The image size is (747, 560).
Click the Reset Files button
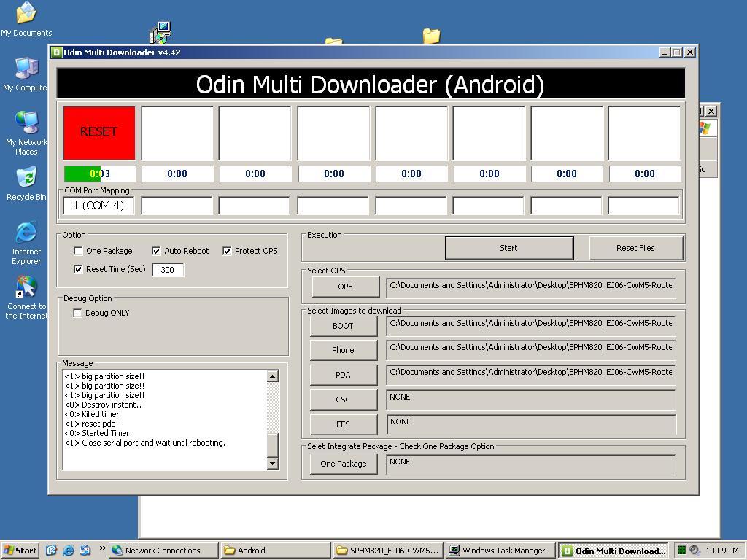click(x=635, y=248)
